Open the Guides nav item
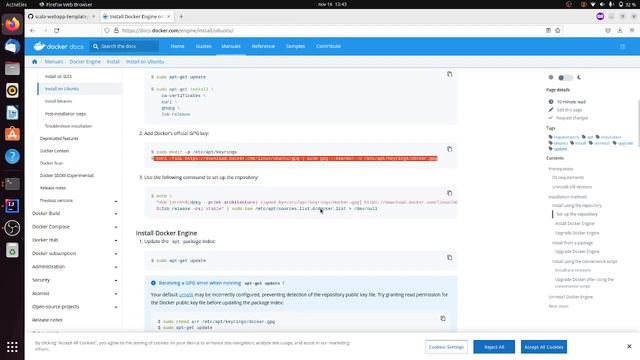The width and height of the screenshot is (640, 360). (203, 46)
